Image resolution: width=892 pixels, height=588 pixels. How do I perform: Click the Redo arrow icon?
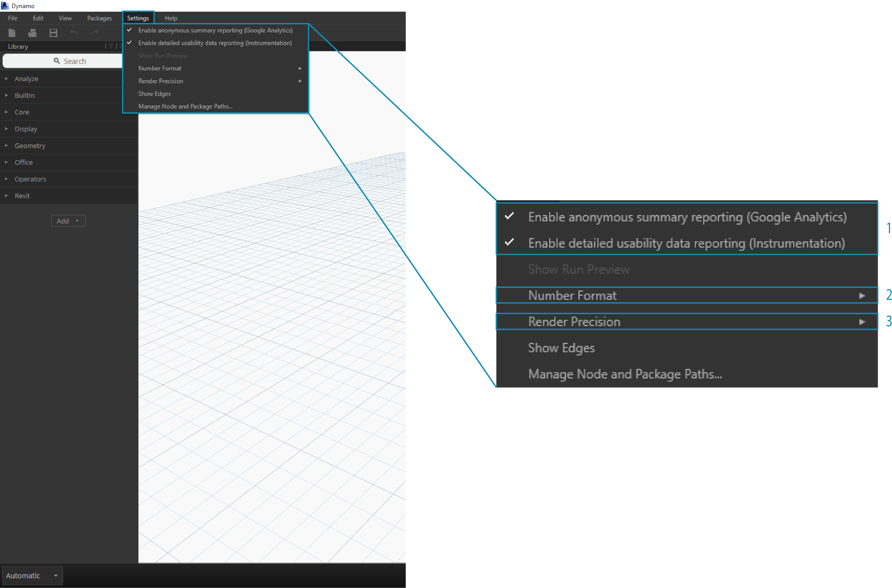pos(94,33)
